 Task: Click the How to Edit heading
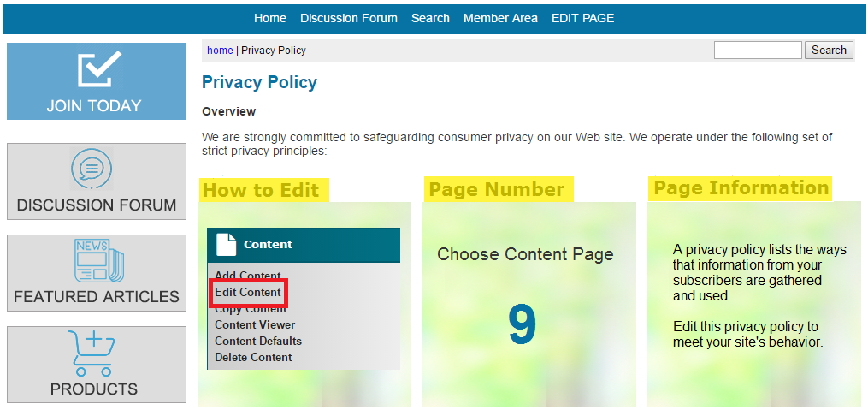(263, 190)
